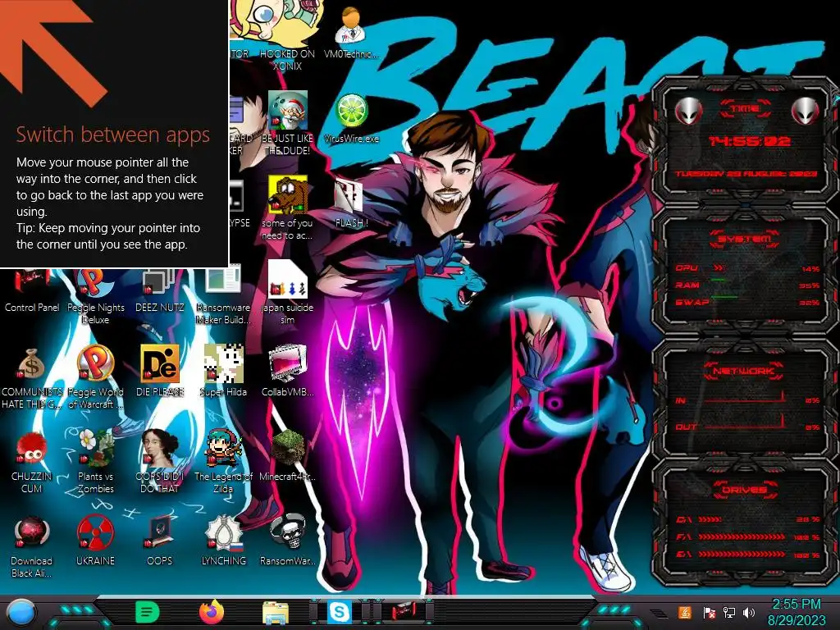The image size is (840, 630).
Task: Click the F:\ drive usage bar
Action: 743,536
